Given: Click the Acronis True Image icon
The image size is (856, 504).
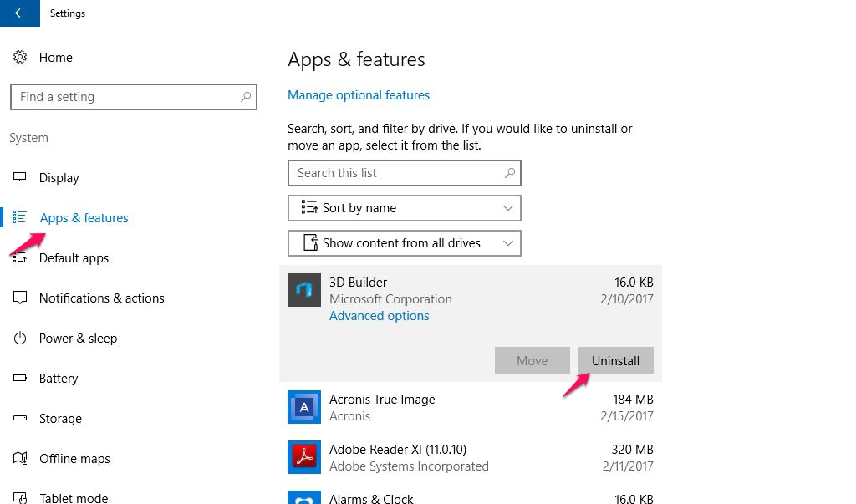Looking at the screenshot, I should [304, 407].
